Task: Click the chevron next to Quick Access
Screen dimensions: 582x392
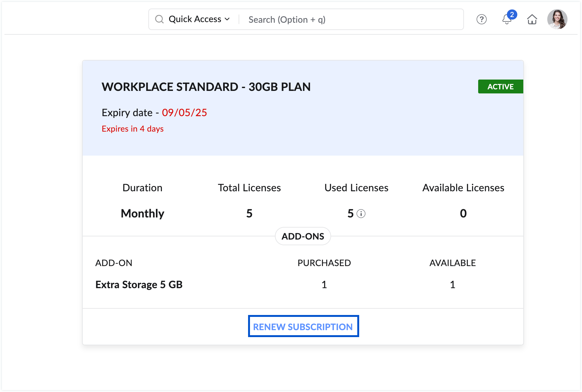Action: pos(227,19)
